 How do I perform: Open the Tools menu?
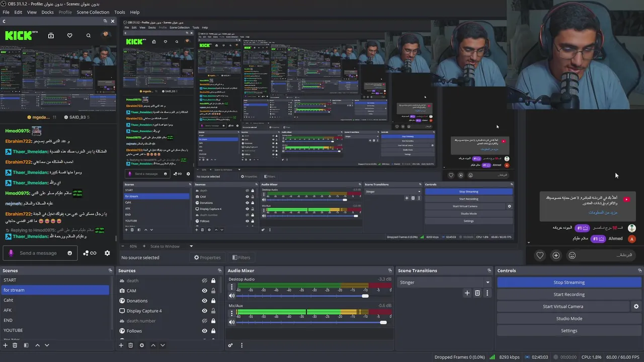[120, 12]
